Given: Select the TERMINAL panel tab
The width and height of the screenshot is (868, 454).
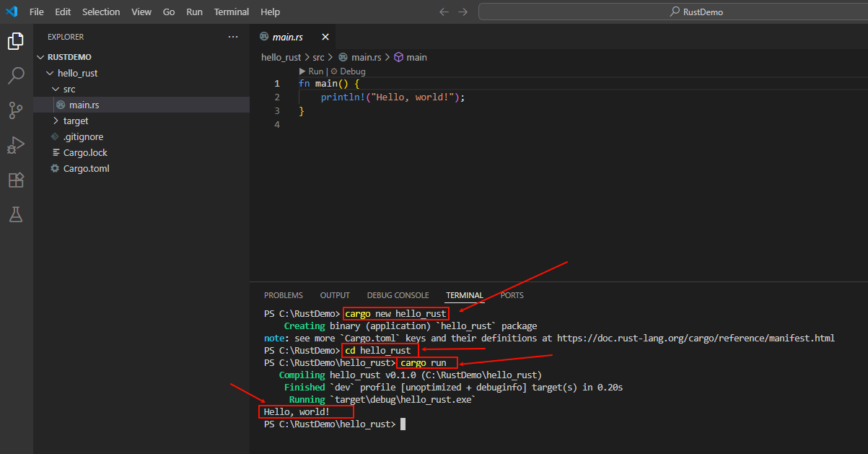Looking at the screenshot, I should coord(465,295).
